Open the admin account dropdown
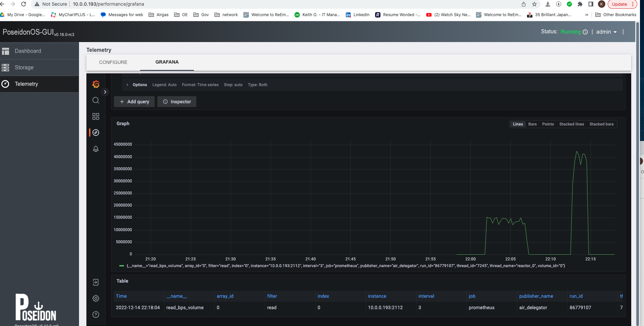 point(606,32)
